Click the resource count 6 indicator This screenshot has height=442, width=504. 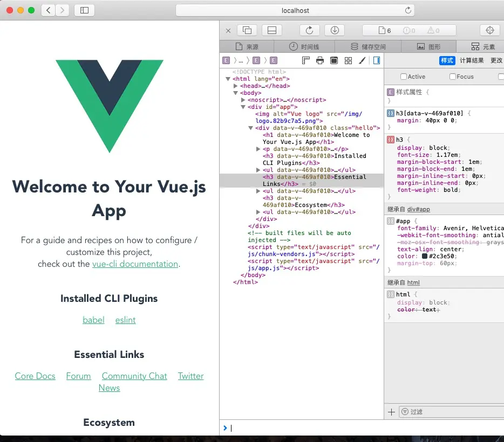(385, 31)
